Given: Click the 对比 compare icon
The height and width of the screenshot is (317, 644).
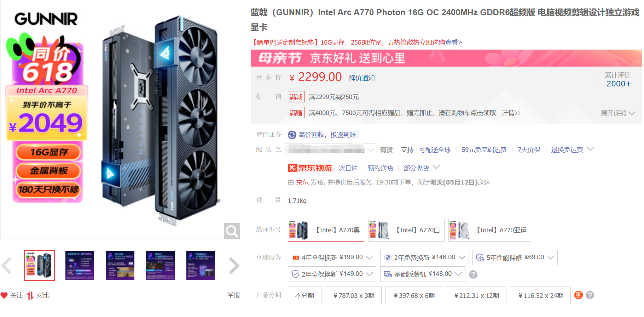Looking at the screenshot, I should (30, 295).
